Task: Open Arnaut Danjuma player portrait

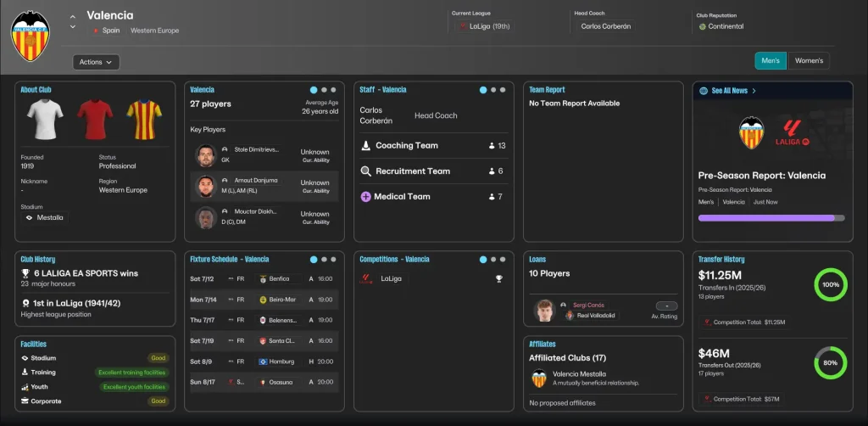Action: tap(205, 187)
